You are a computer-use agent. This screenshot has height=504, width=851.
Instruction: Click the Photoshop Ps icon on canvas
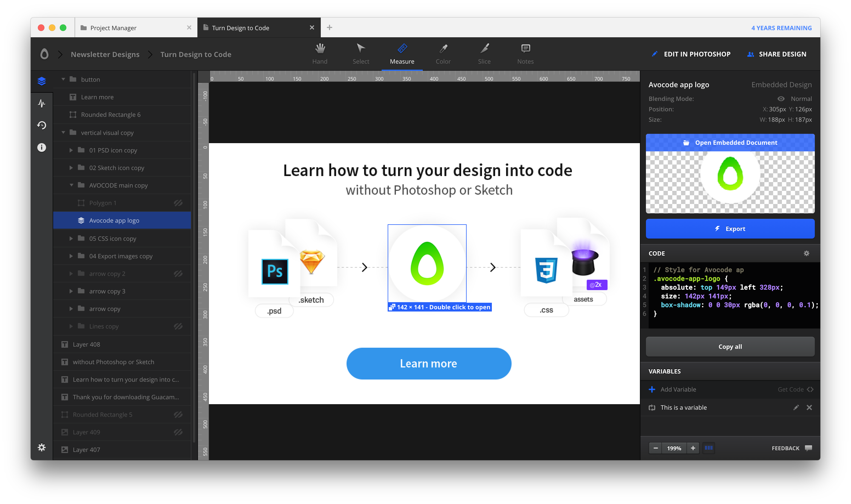coord(275,271)
